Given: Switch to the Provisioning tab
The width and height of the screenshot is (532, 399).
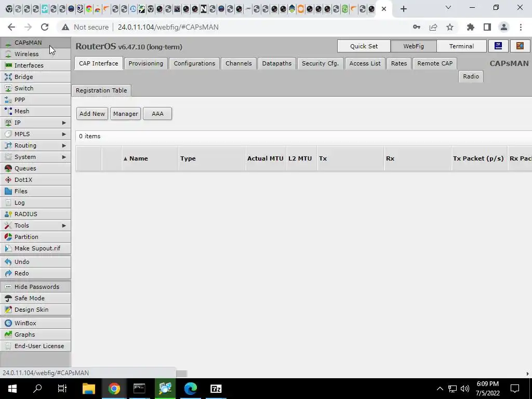Looking at the screenshot, I should click(145, 63).
